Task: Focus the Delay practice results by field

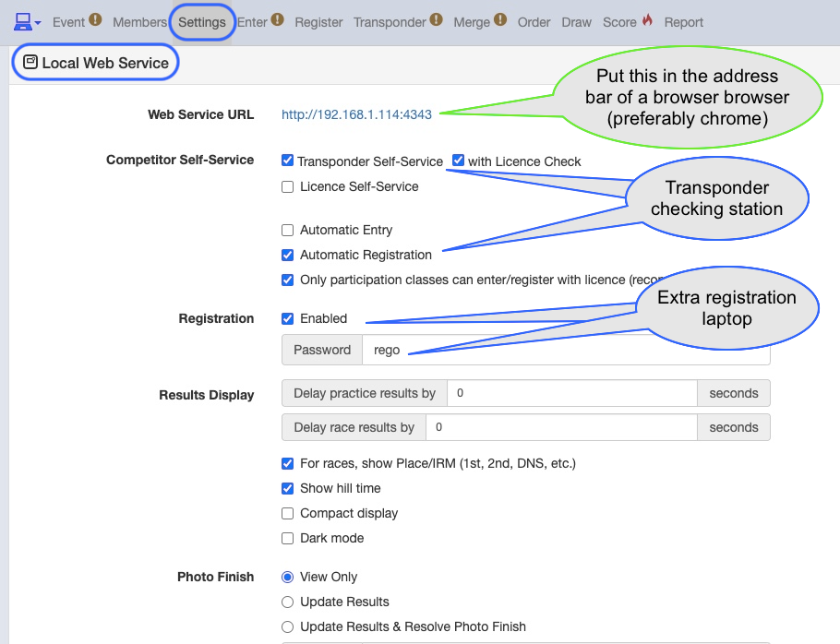Action: tap(572, 393)
